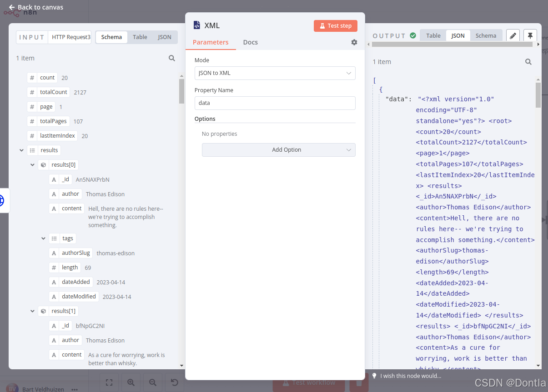The width and height of the screenshot is (548, 392).
Task: Select the output Table view tab
Action: coord(433,35)
